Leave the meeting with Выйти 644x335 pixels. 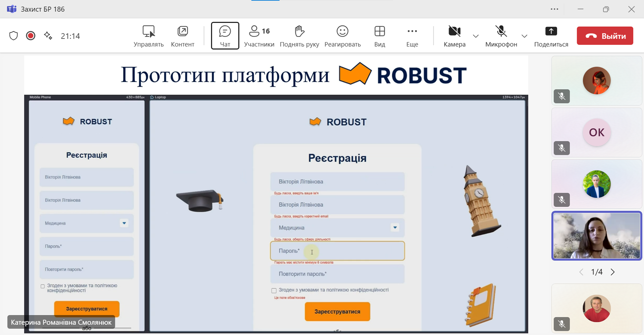pyautogui.click(x=605, y=36)
